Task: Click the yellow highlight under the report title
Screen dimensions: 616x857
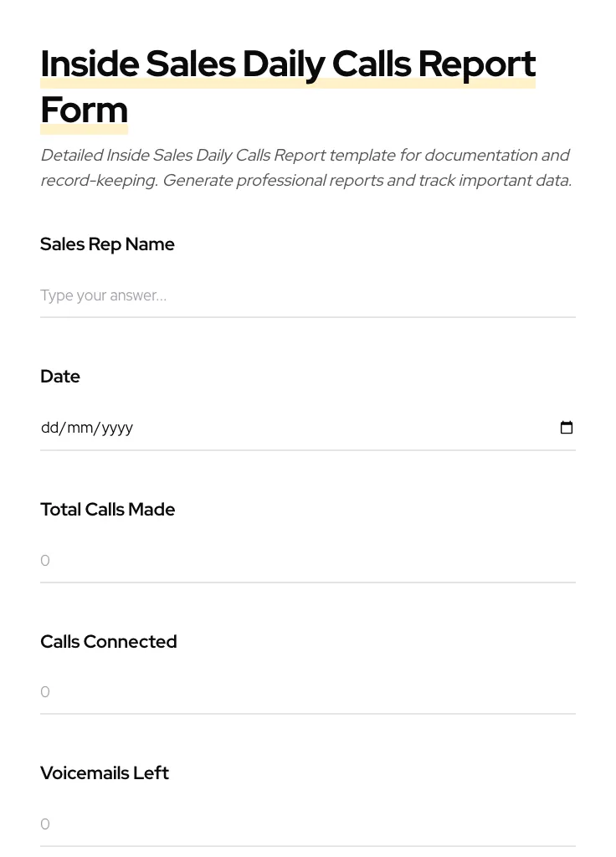Action: click(x=288, y=83)
